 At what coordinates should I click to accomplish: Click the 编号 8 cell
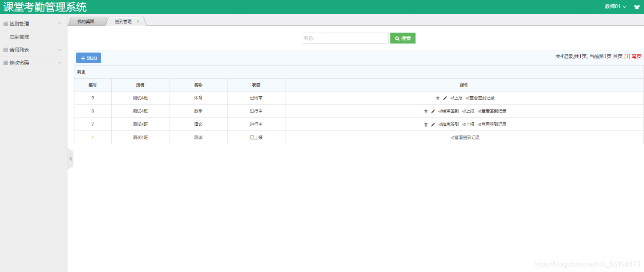point(93,111)
